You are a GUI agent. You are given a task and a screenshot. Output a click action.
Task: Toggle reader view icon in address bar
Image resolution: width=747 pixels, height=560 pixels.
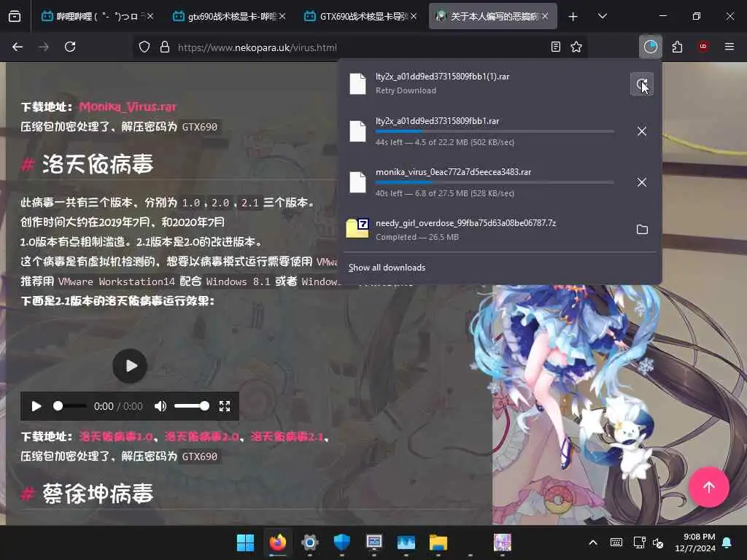tap(555, 47)
